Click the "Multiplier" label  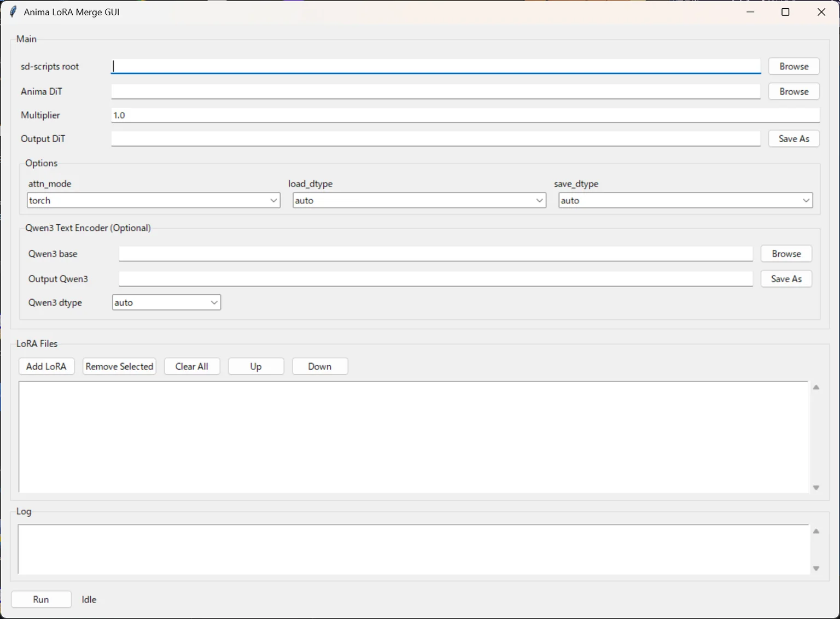pyautogui.click(x=40, y=115)
